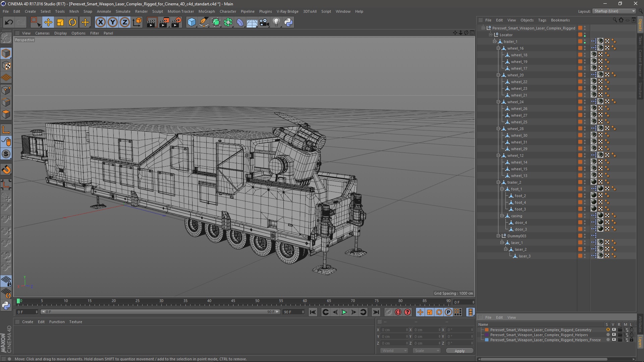Collapse the Dummy003 tree node

(498, 236)
